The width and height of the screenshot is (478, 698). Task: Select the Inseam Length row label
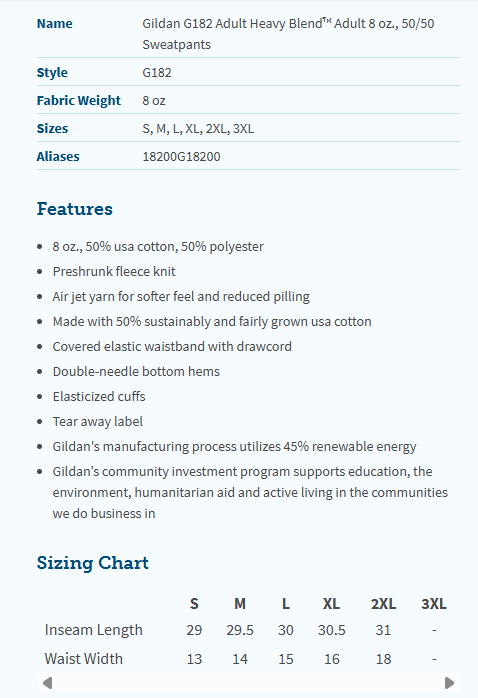tap(93, 630)
